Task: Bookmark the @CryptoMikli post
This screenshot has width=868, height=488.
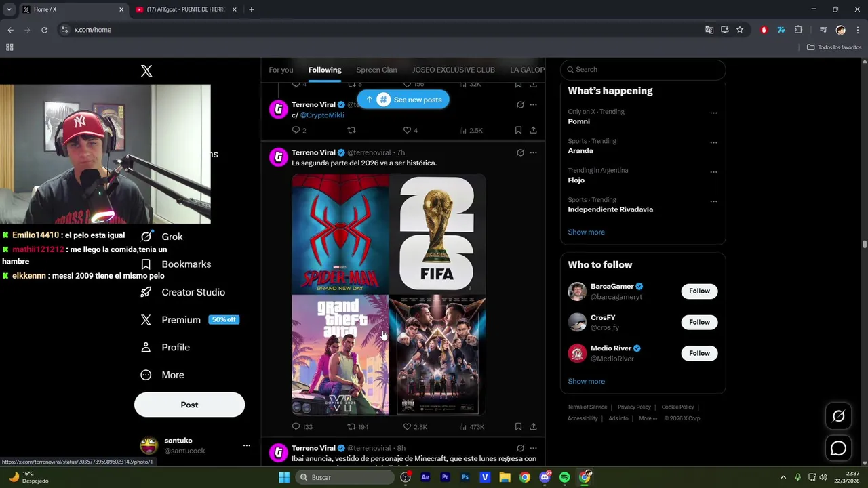Action: [518, 130]
